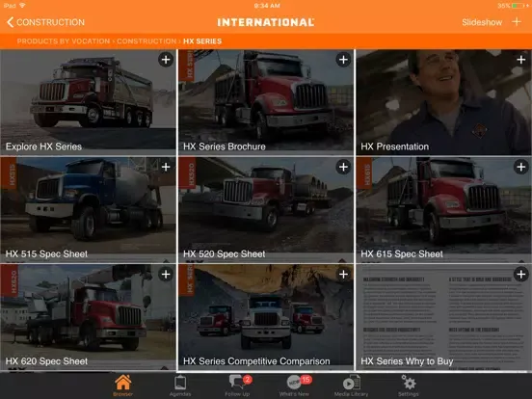Add HX Series Why to Buy with plus icon
The width and height of the screenshot is (532, 399).
click(x=521, y=274)
